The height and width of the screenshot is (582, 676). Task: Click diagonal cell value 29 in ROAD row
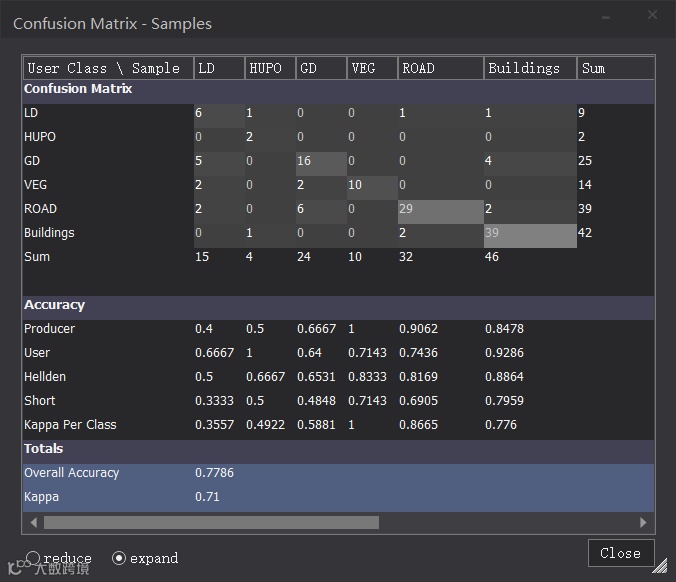[406, 209]
